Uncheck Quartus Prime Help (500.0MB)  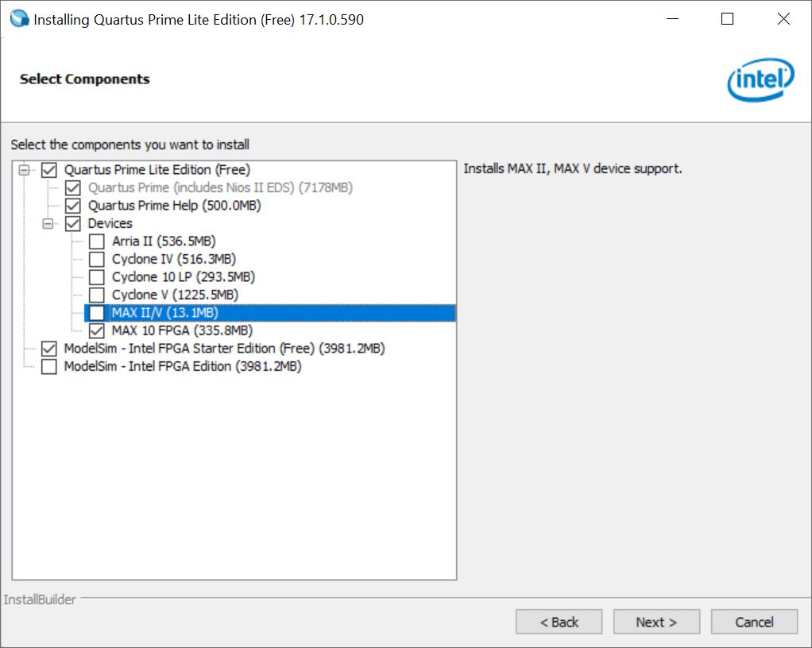pos(73,206)
